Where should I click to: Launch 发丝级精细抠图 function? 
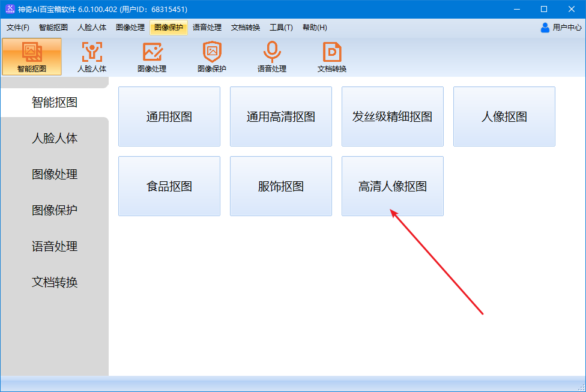pos(393,116)
